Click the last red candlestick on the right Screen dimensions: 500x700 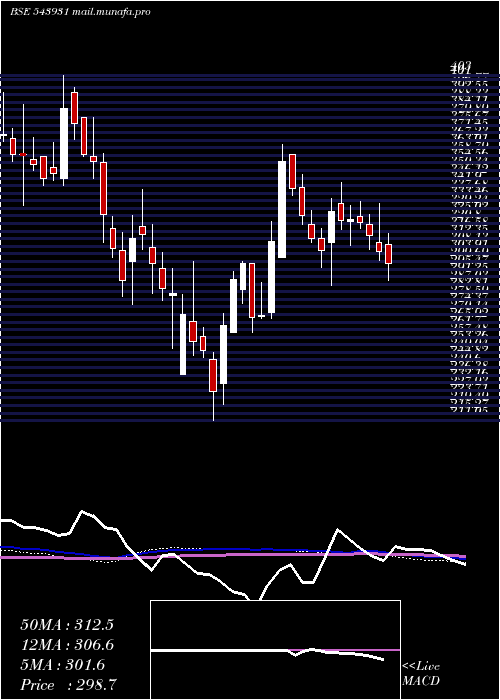[388, 254]
